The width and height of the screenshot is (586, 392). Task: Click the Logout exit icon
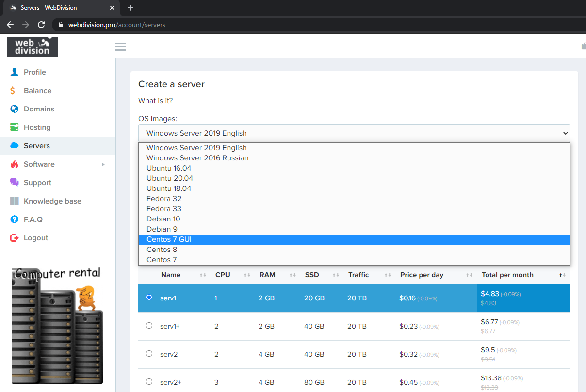pyautogui.click(x=15, y=238)
